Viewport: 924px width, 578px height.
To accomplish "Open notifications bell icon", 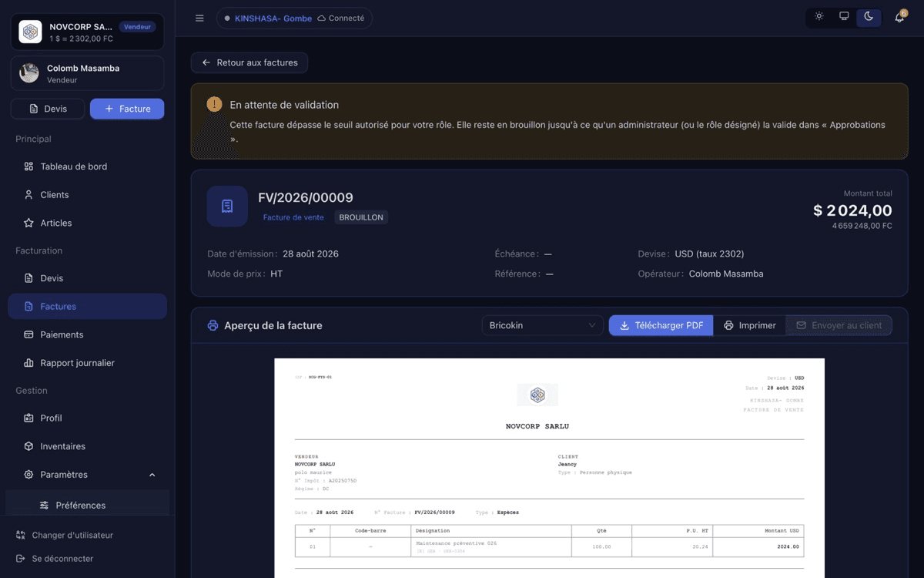I will [899, 17].
